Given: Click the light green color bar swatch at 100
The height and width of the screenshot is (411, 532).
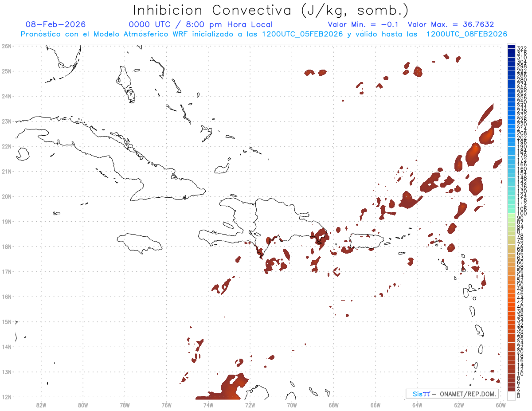Looking at the screenshot, I should coord(511,215).
